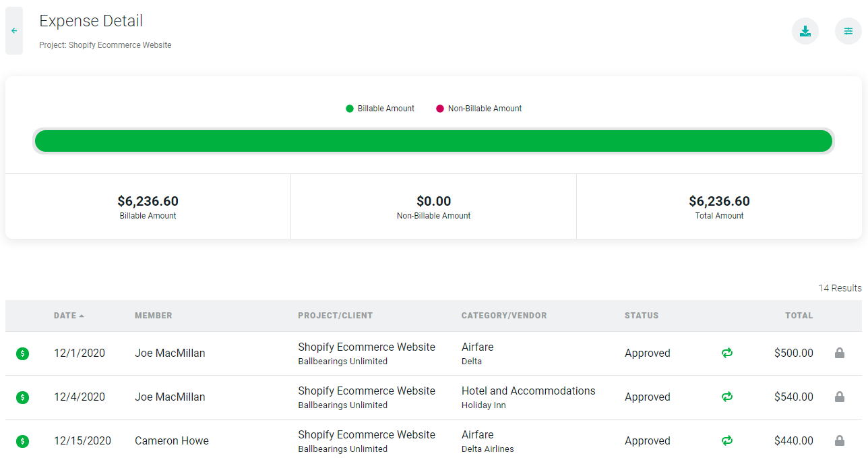The width and height of the screenshot is (868, 458).
Task: Click Joe MacMillan in the 12/4/2020 row
Action: click(x=170, y=397)
